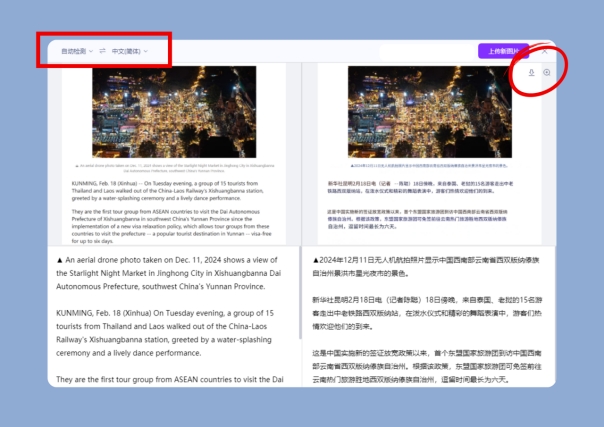The height and width of the screenshot is (427, 604).
Task: Click the purple 上传新图片 upload button
Action: point(503,51)
